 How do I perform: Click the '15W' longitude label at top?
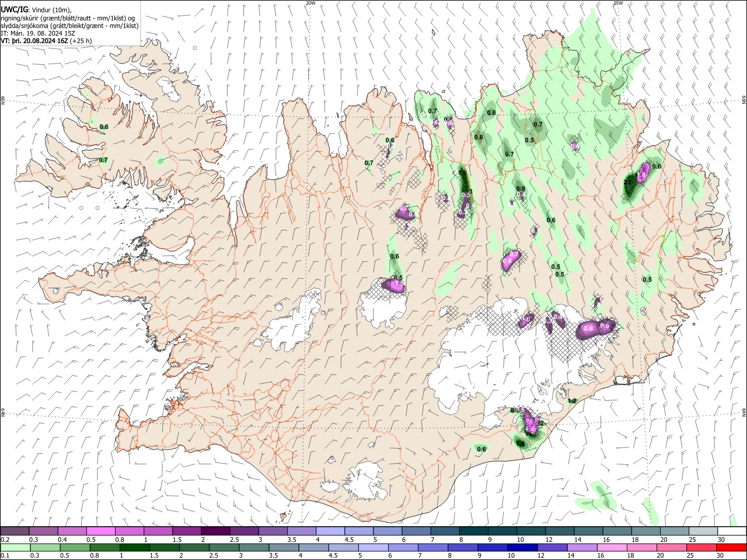point(618,3)
